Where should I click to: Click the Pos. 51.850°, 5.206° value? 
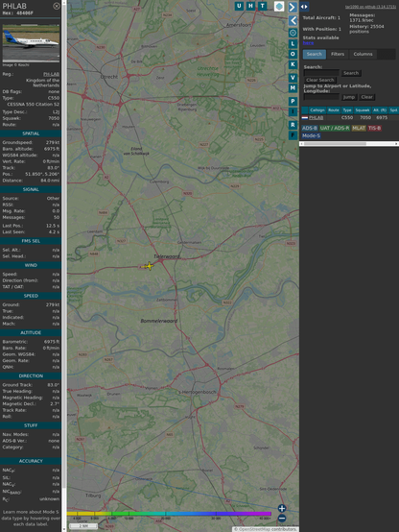pyautogui.click(x=42, y=174)
